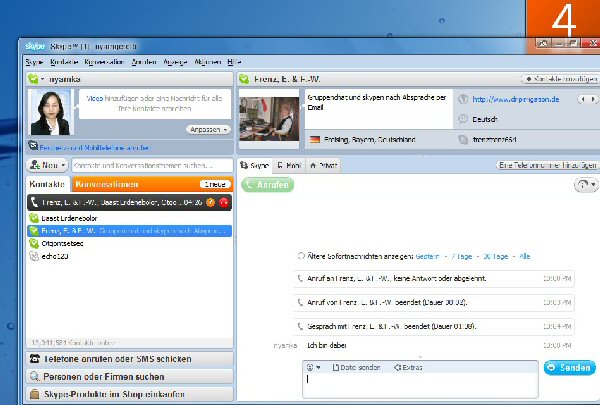600x405 pixels.
Task: Select the highlighted Frenz, E. & F.-W. conversation
Action: coord(129,231)
